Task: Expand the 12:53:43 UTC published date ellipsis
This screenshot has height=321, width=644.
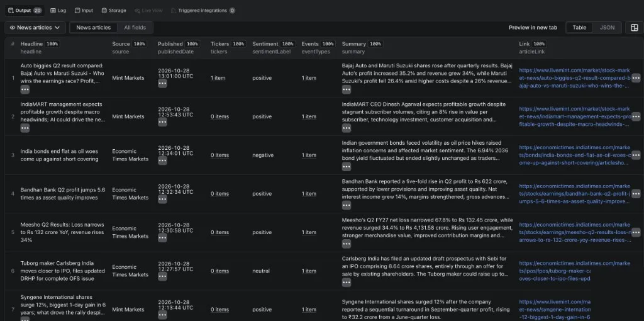Action: click(162, 122)
